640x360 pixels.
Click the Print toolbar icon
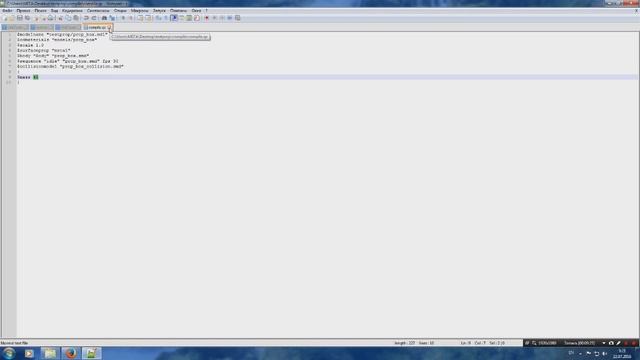tap(51, 18)
